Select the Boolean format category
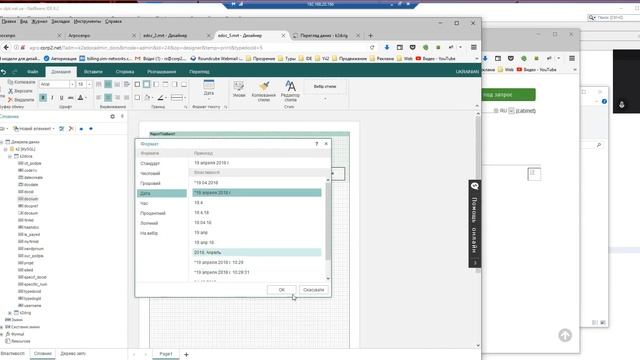640x360 pixels. click(162, 223)
